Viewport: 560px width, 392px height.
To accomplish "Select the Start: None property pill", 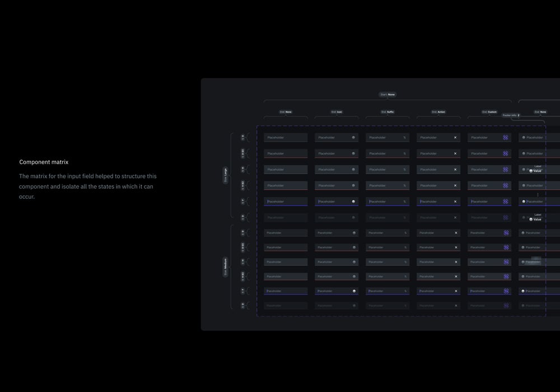I will pyautogui.click(x=388, y=95).
